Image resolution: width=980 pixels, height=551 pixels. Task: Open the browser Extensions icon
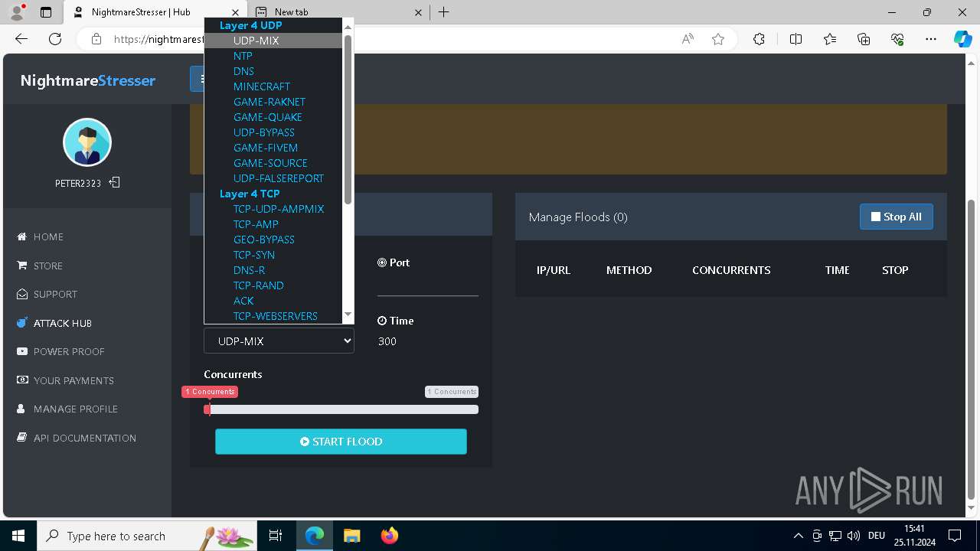coord(759,39)
